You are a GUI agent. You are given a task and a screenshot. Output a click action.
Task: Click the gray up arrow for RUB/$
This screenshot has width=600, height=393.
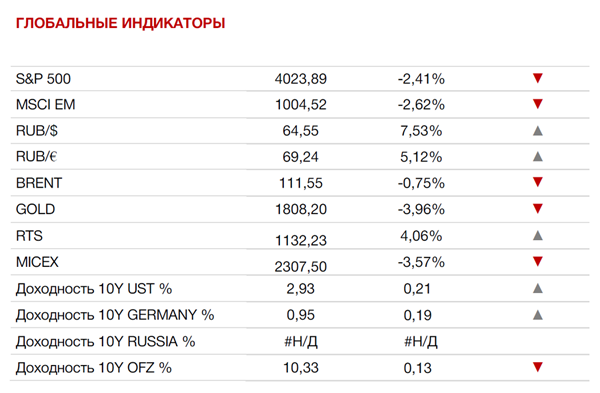pyautogui.click(x=538, y=131)
